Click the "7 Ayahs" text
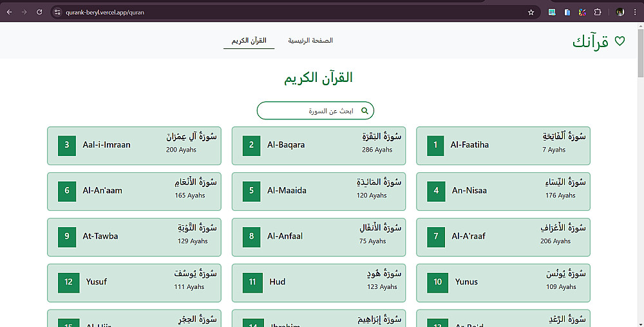The width and height of the screenshot is (644, 327). point(554,150)
